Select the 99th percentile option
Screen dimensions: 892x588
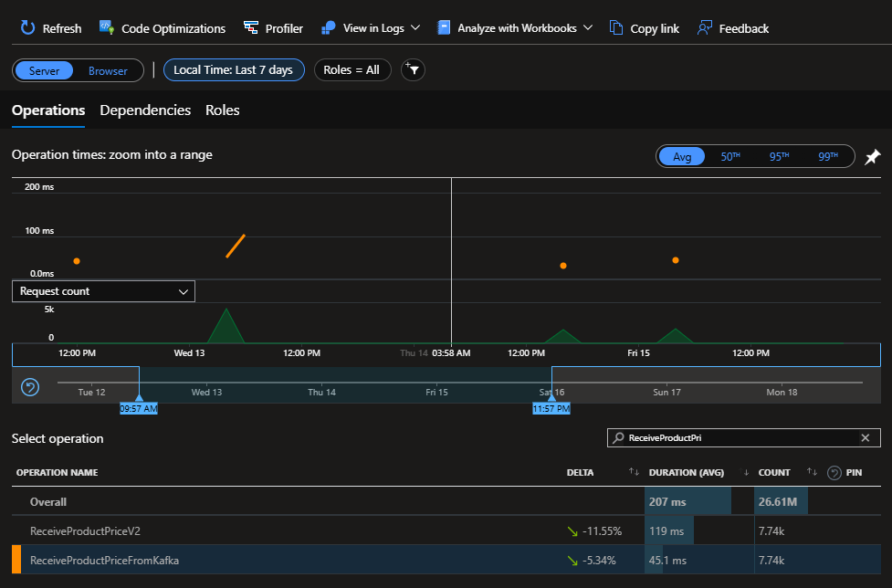(x=828, y=156)
